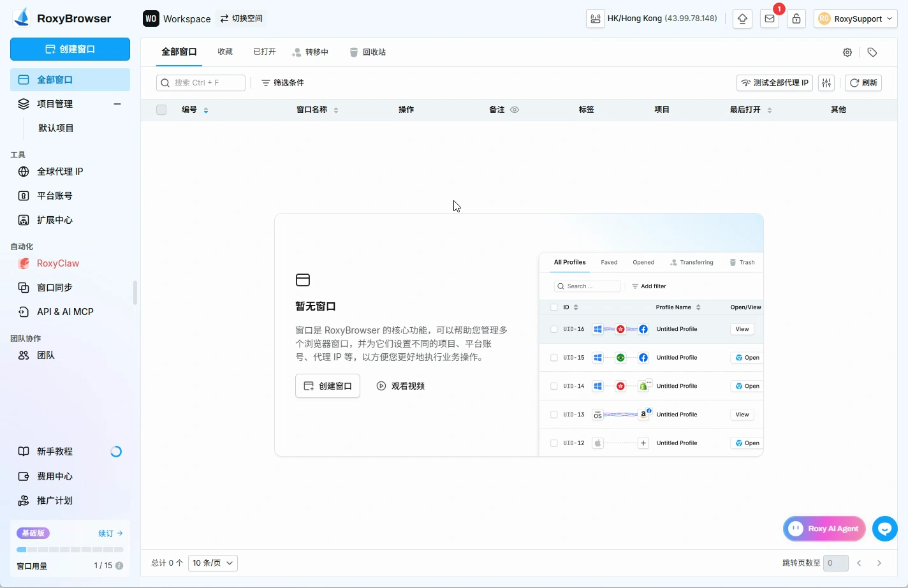Image resolution: width=908 pixels, height=588 pixels.
Task: Click the WO workspace badge icon
Action: tap(150, 18)
